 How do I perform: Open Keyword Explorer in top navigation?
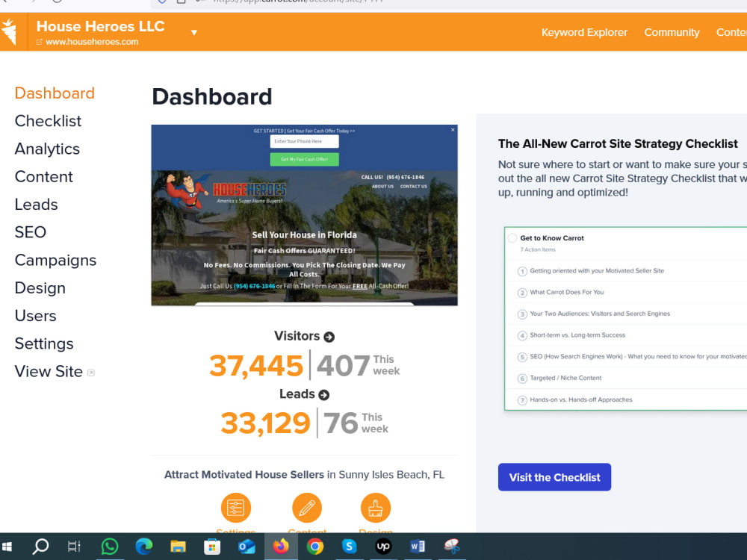point(584,32)
